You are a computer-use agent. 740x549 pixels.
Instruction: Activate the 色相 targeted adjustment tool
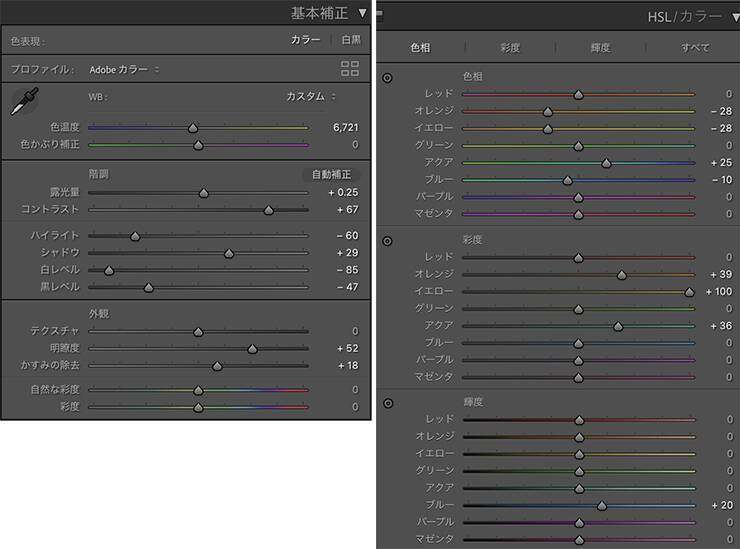387,78
